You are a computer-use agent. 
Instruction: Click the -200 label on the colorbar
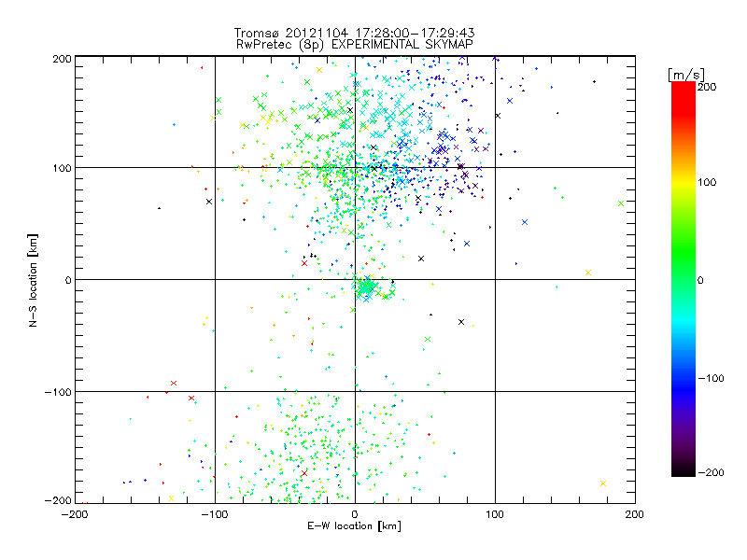click(x=711, y=472)
